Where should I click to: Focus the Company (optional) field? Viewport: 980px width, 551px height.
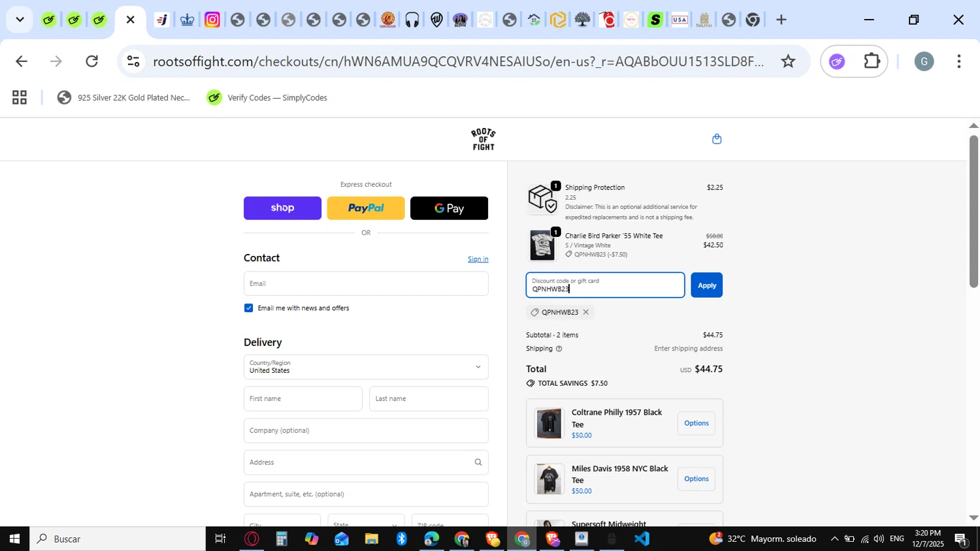coord(366,431)
